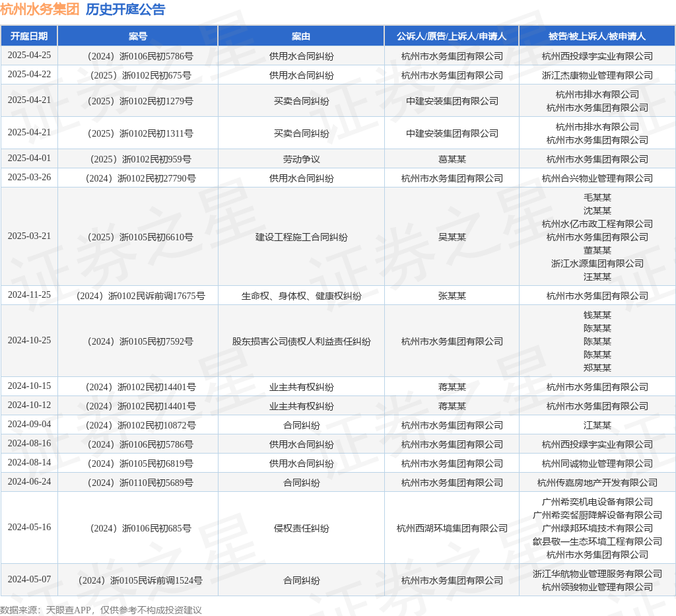Image resolution: width=676 pixels, height=616 pixels.
Task: Click case number (2024)浙0105民初6819号
Action: tap(141, 464)
